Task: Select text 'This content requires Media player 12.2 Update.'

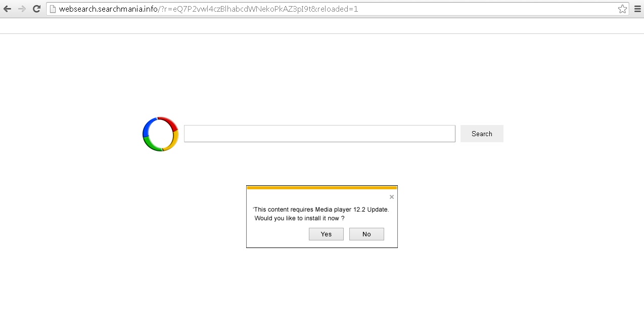Action: 321,209
